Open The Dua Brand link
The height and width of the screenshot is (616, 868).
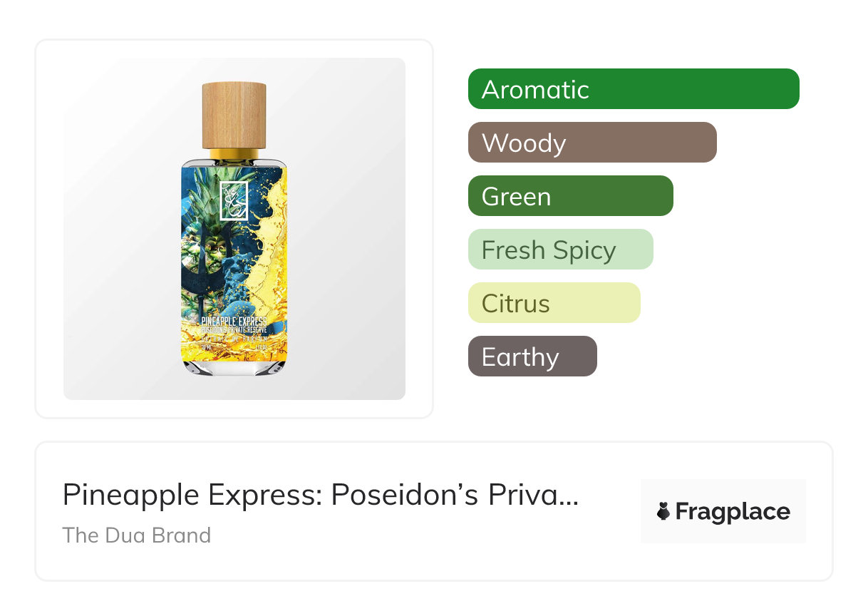pos(137,535)
